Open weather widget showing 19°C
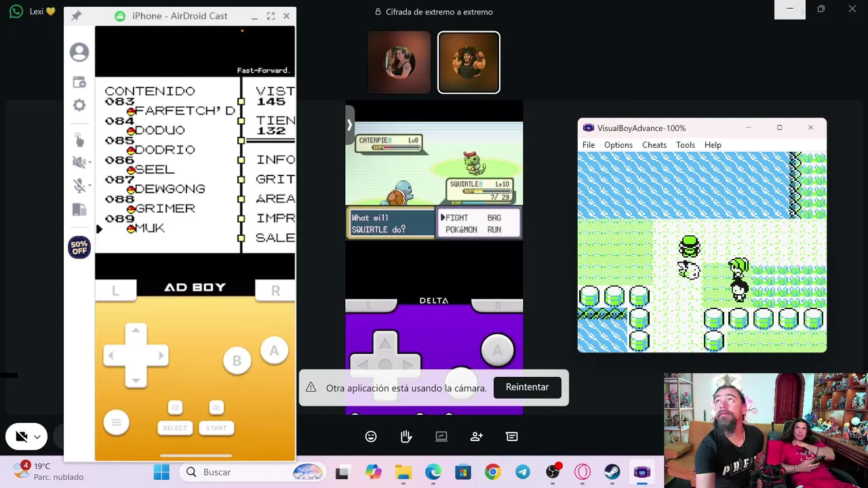Viewport: 868px width, 488px height. pyautogui.click(x=49, y=472)
